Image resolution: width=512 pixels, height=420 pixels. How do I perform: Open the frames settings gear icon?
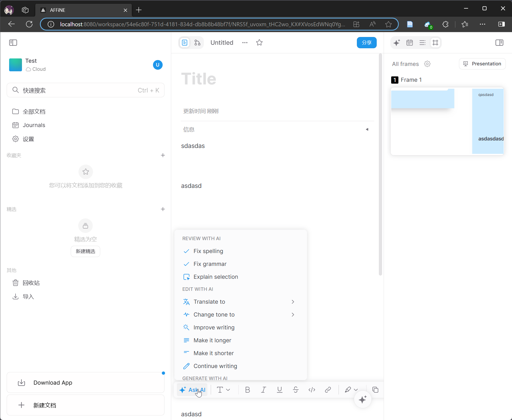click(427, 64)
